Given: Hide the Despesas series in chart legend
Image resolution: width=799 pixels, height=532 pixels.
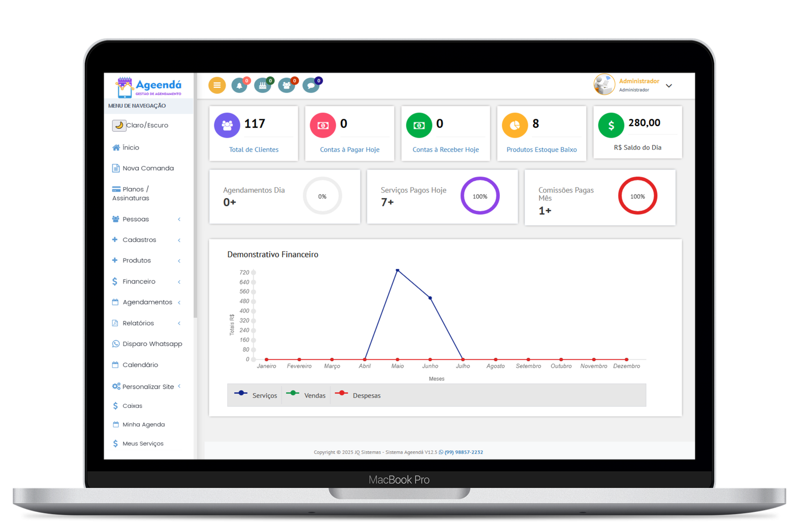Looking at the screenshot, I should tap(358, 395).
